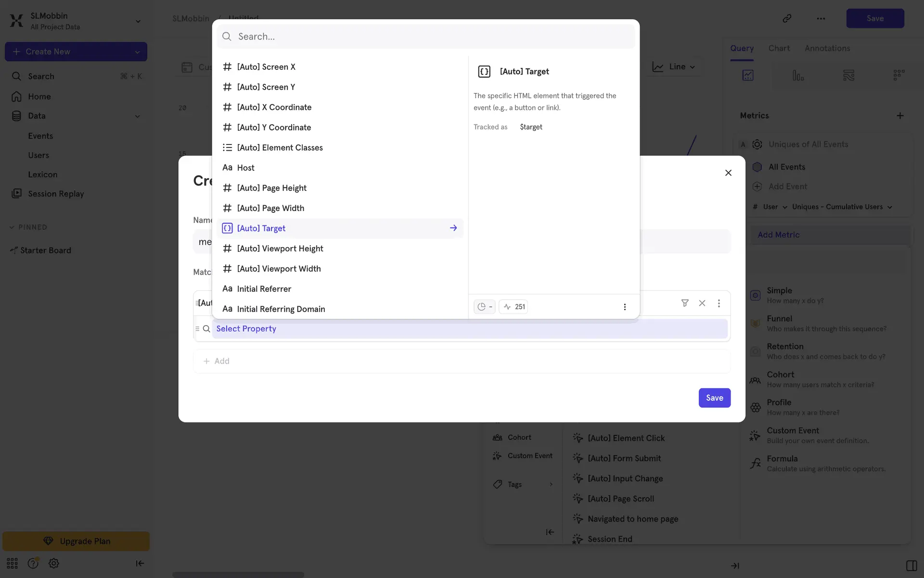Switch to the Chart tab
The width and height of the screenshot is (924, 578).
[779, 48]
